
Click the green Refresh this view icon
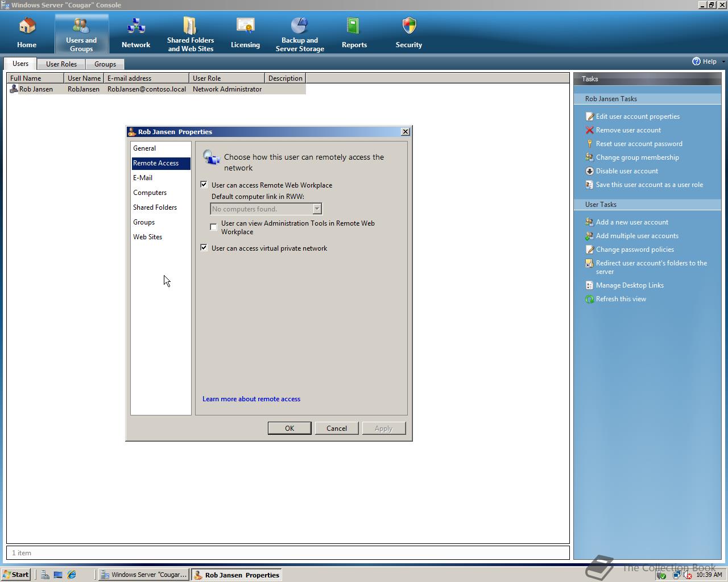[x=590, y=299]
